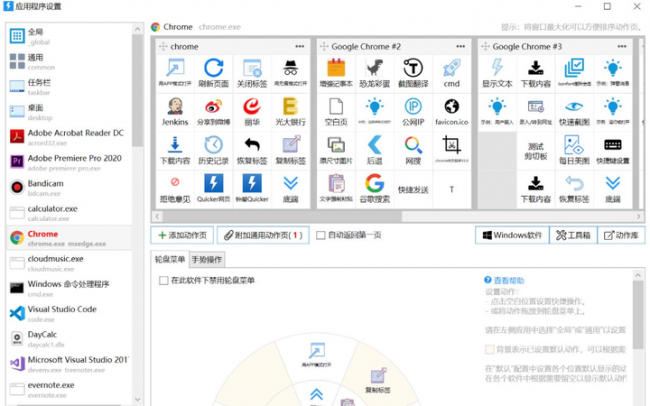Click the 快捷发送 action tile
The width and height of the screenshot is (650, 406).
(x=413, y=189)
